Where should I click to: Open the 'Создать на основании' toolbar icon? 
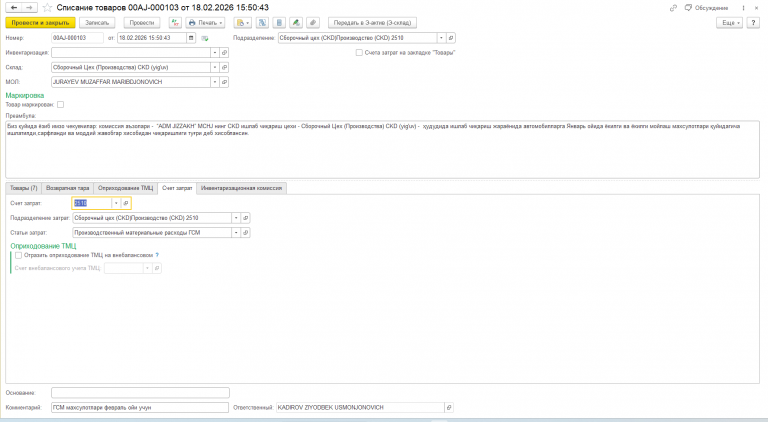coord(242,23)
